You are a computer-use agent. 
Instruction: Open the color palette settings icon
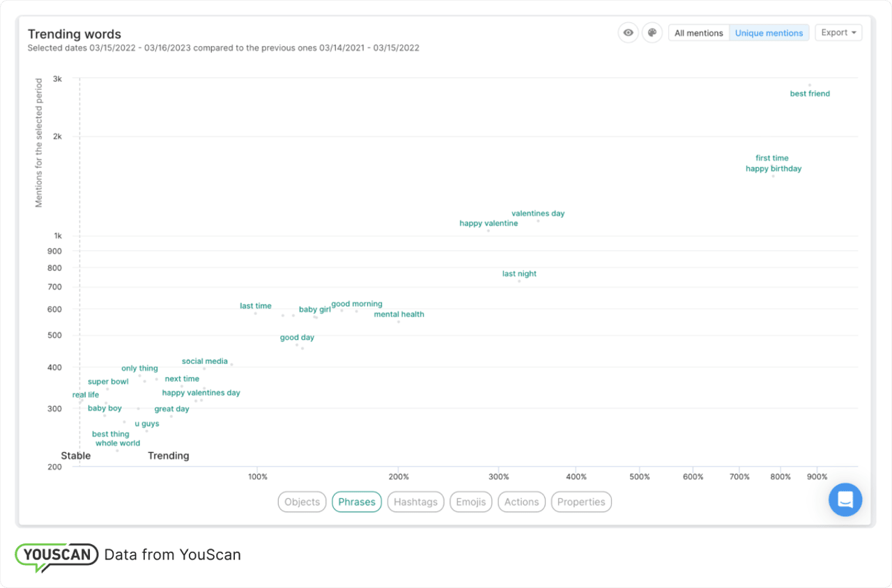(x=652, y=33)
